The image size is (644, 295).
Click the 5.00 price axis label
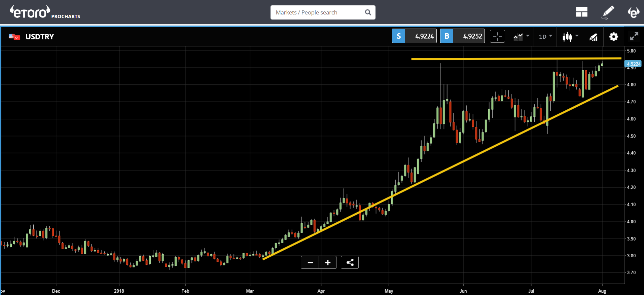click(631, 51)
